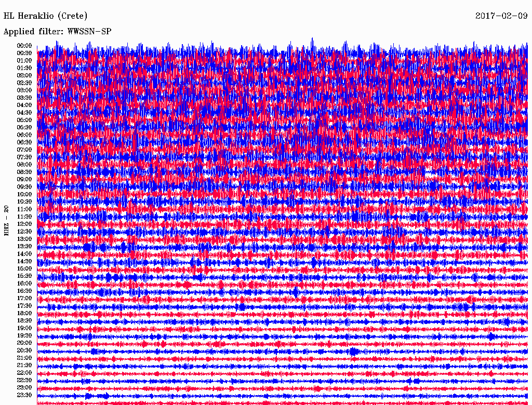The width and height of the screenshot is (532, 405).
Task: Select the 07:00 time label
Action: coord(24,150)
